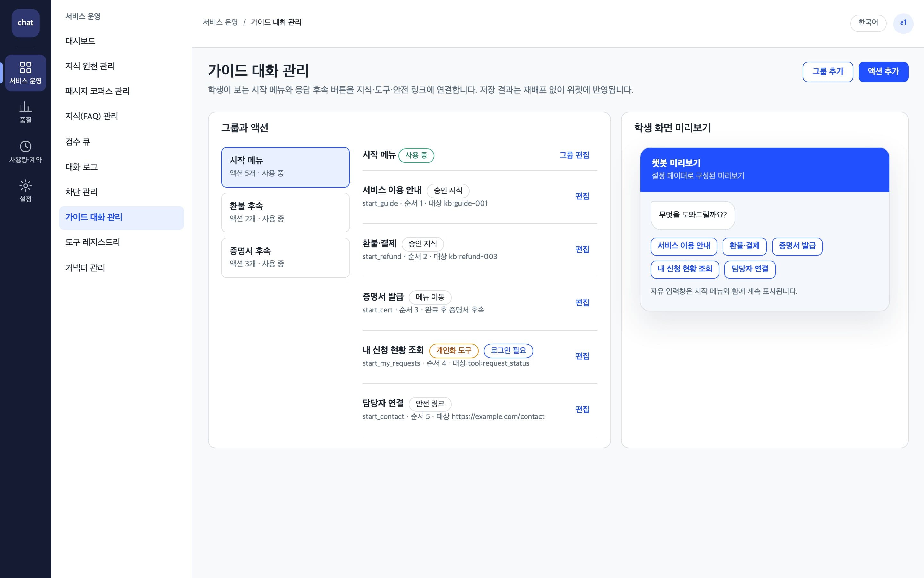Open 도구 레지스트리 menu item
924x578 pixels.
121,242
